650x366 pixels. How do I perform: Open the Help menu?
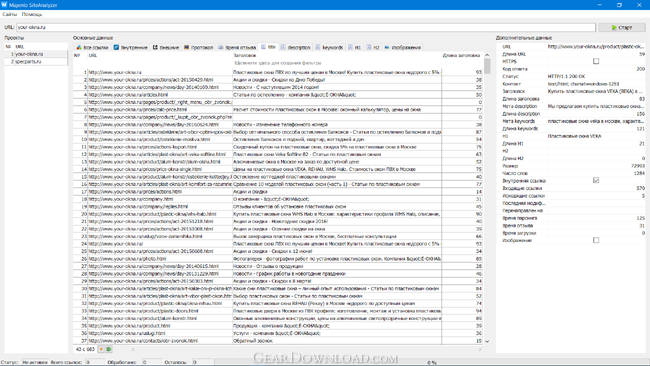tap(32, 15)
